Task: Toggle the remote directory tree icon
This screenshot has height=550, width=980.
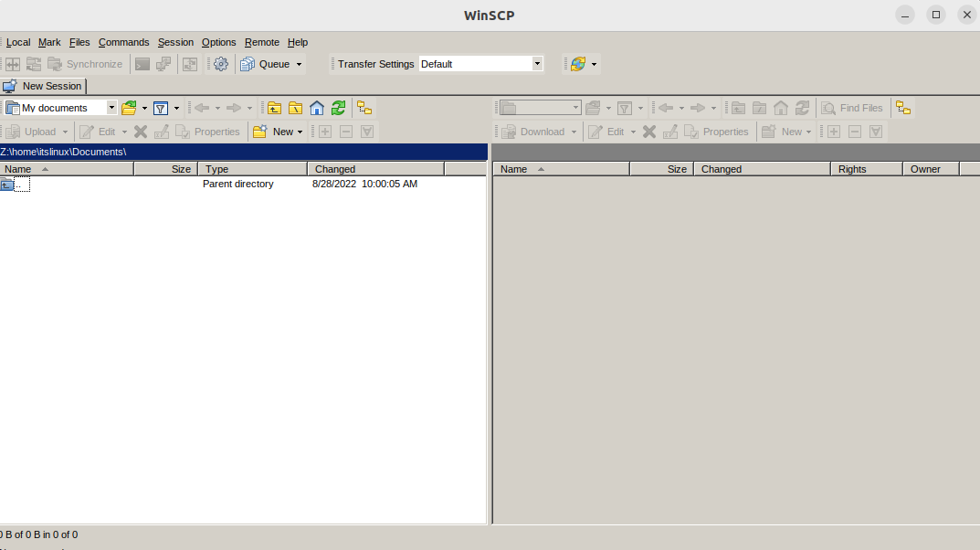Action: tap(903, 108)
